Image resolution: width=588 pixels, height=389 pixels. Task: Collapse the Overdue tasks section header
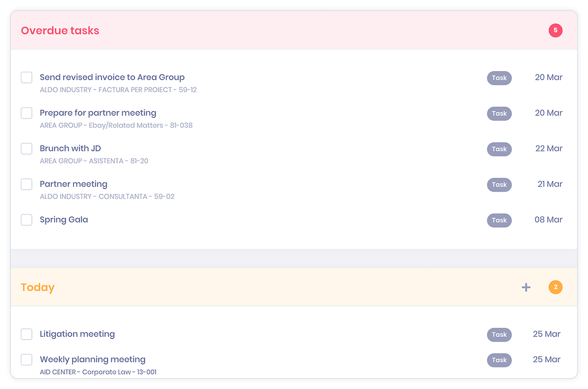click(x=294, y=30)
